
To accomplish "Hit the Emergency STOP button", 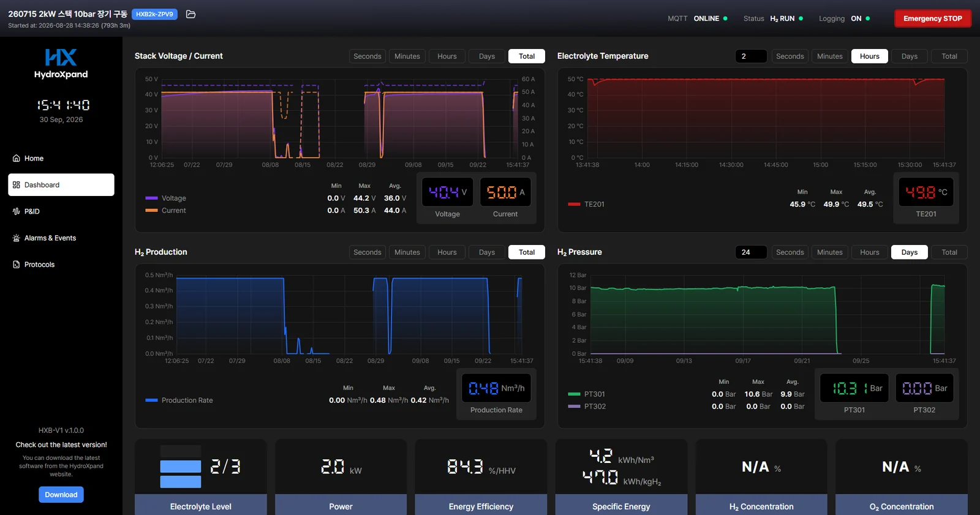I will [x=933, y=18].
